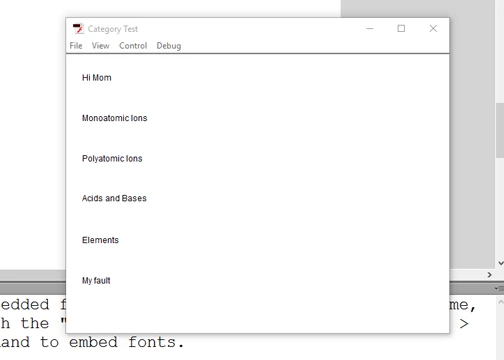Open the File menu
The image size is (504, 360).
pyautogui.click(x=76, y=46)
